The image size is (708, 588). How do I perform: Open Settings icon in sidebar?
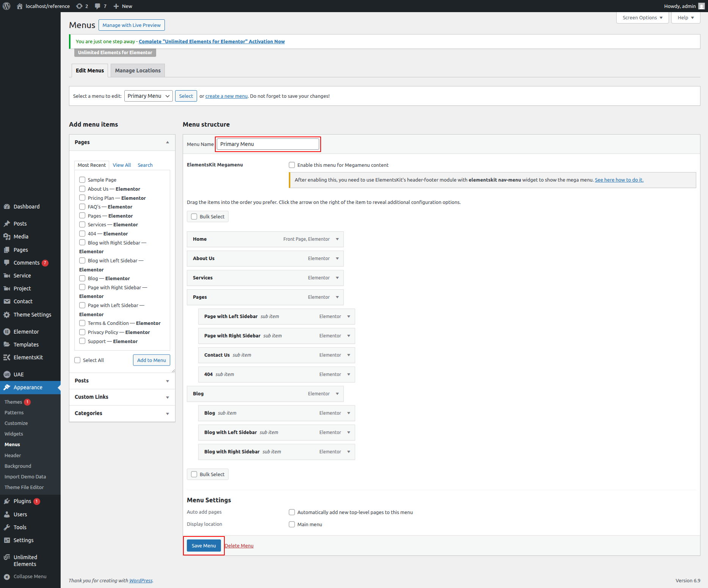[7, 540]
